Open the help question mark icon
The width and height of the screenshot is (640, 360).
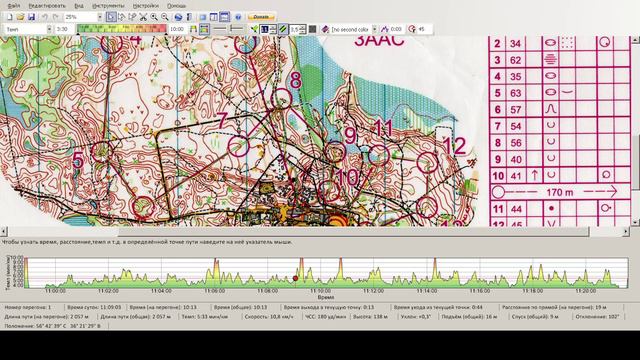238,17
